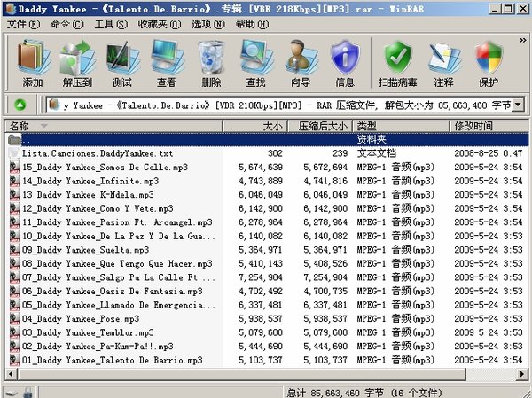Screen dimensions: 532x398
Task: Click the mp3 icon of 13_Daddy Yankee_K-Ndela
Action: tap(14, 195)
